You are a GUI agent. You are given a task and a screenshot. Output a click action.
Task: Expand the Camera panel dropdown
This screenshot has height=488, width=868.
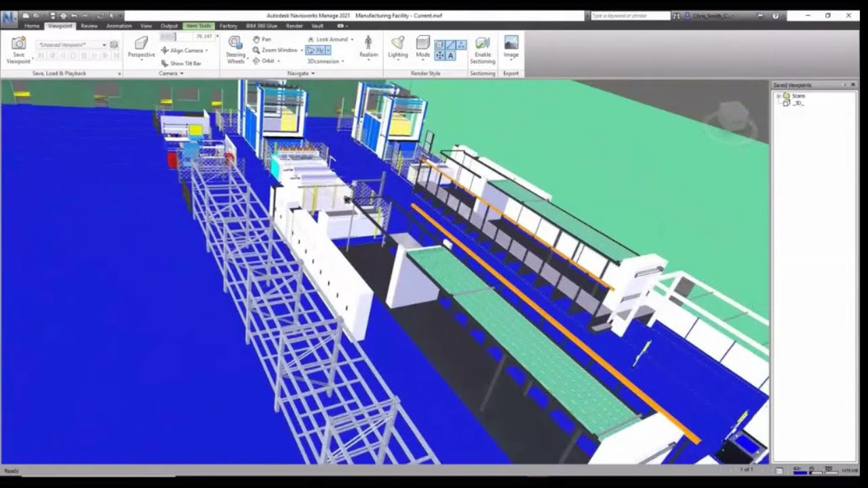[x=182, y=73]
